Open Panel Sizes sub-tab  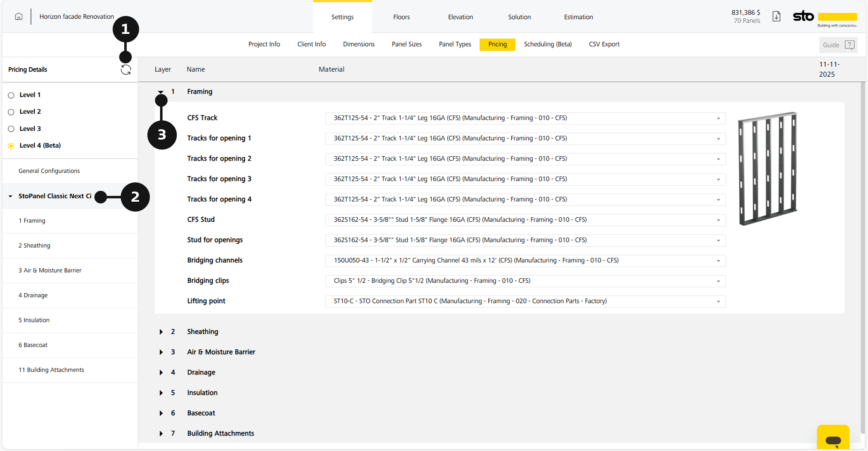(406, 44)
